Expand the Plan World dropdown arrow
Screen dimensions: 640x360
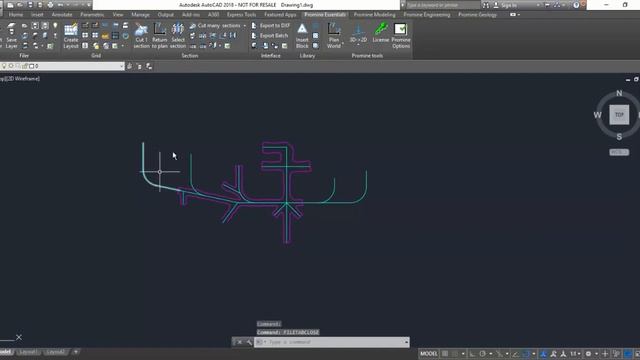[343, 43]
